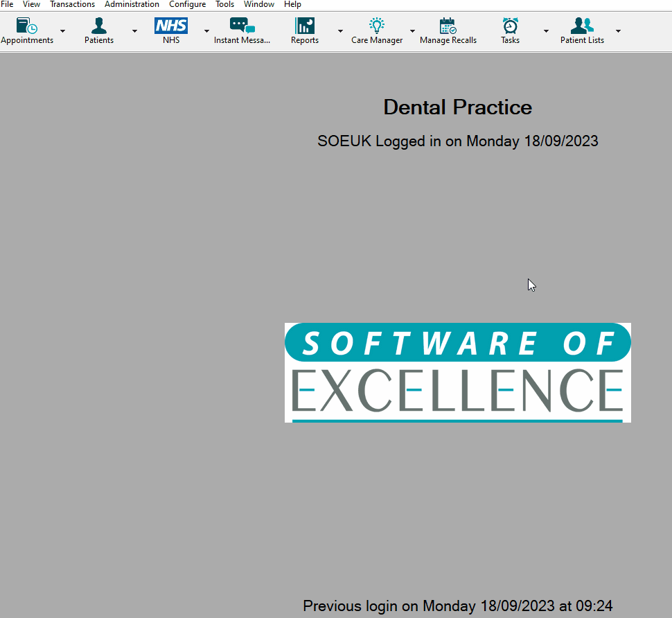Click the Dental Practice heading
The height and width of the screenshot is (618, 672).
point(458,107)
